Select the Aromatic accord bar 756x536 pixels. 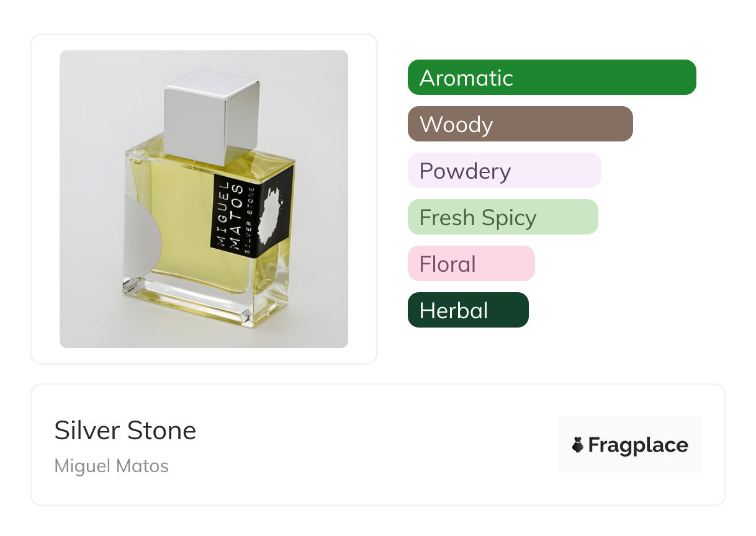click(x=551, y=78)
